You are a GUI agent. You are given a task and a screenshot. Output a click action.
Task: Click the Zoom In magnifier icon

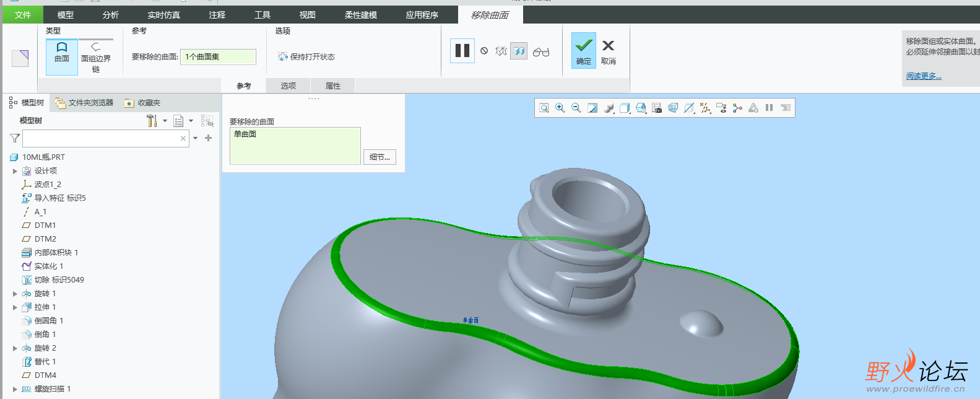click(560, 108)
